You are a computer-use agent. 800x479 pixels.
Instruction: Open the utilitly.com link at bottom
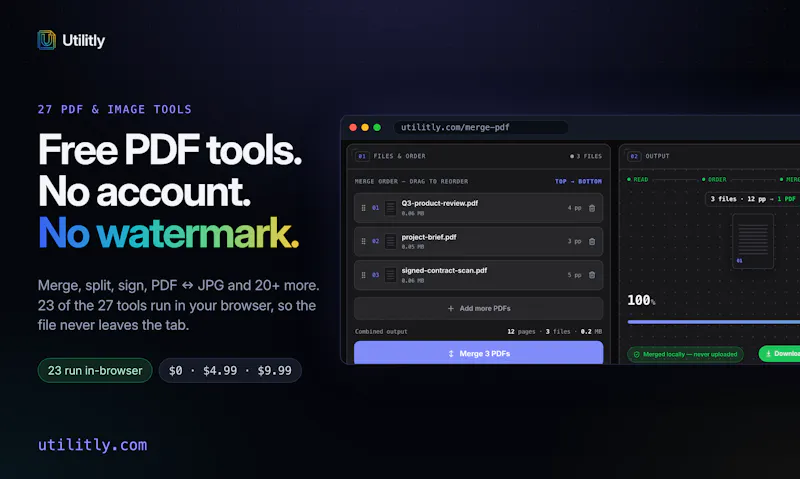[92, 445]
